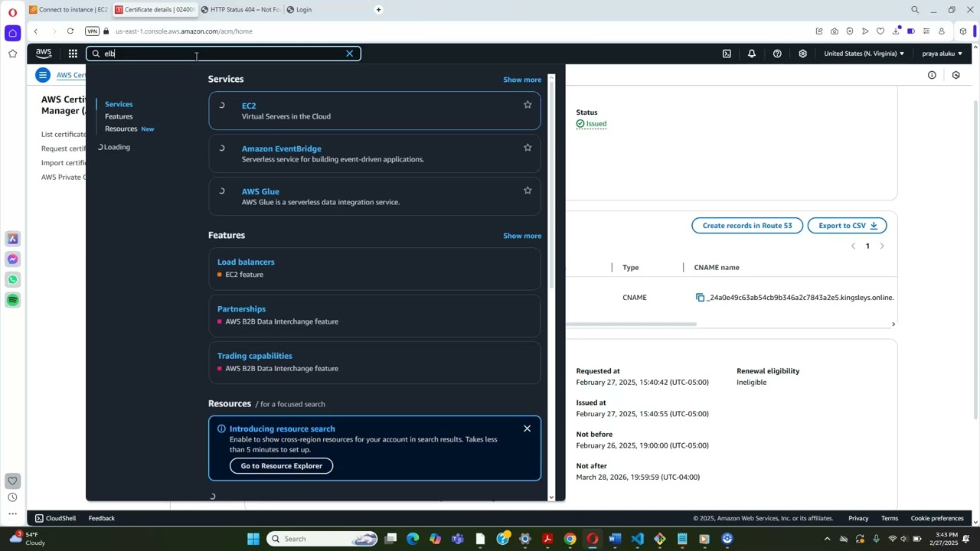Open Cookie preferences footer link
Viewport: 980px width, 551px height.
(937, 518)
